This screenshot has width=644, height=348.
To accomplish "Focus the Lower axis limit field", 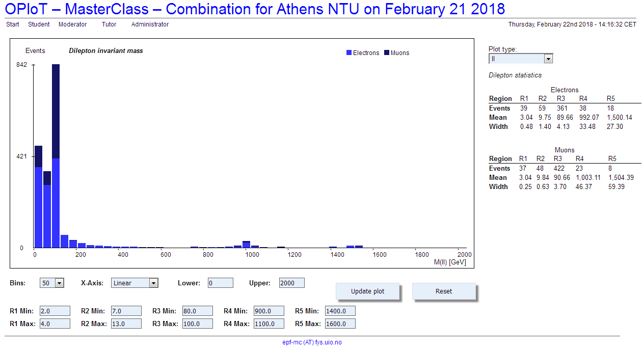I will [221, 283].
